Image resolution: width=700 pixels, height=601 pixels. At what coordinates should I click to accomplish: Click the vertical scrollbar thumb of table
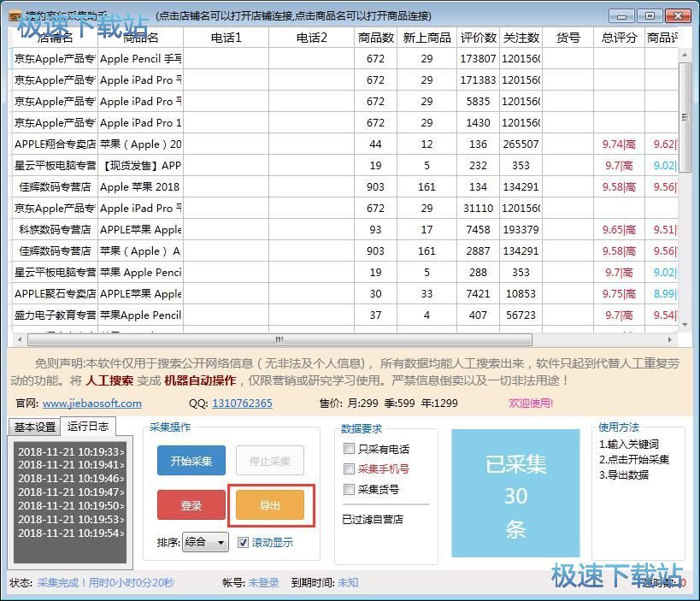(x=685, y=117)
